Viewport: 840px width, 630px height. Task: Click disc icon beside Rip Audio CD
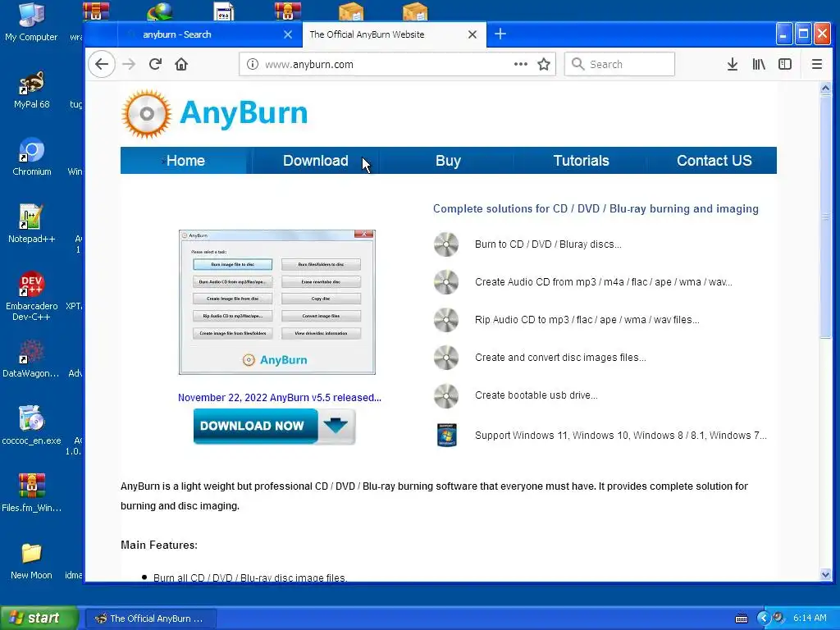[x=446, y=320]
